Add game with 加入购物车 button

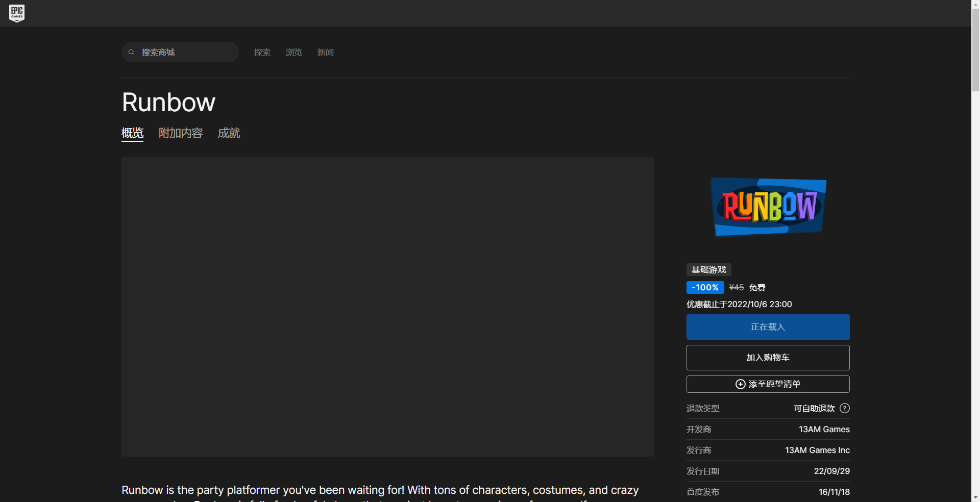click(x=768, y=358)
